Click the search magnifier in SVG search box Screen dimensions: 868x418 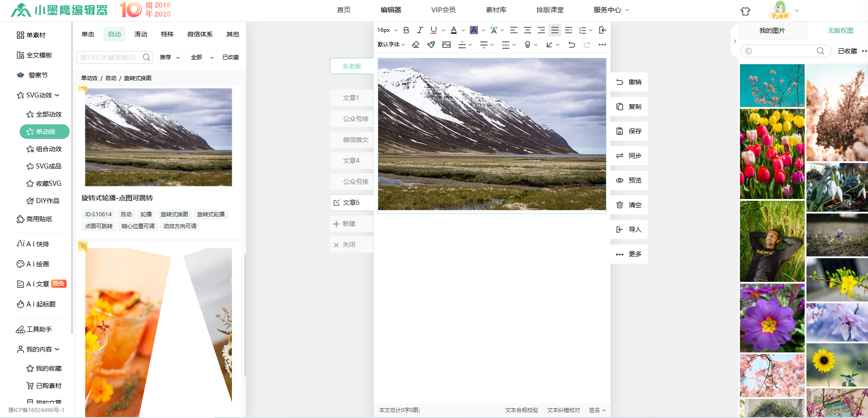146,57
